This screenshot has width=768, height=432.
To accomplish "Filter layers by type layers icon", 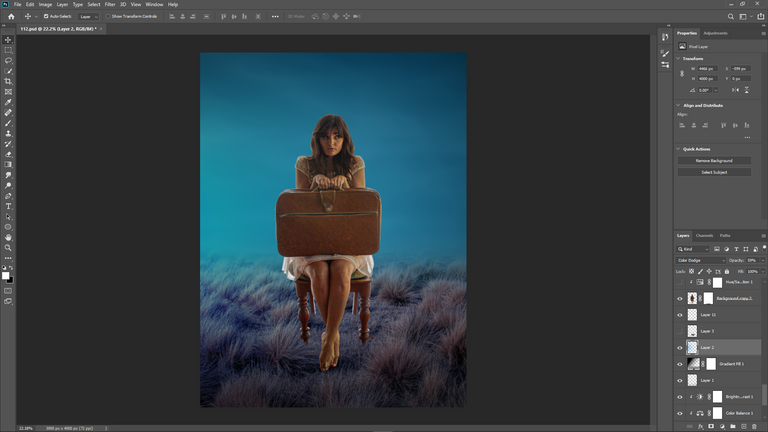I will [736, 249].
